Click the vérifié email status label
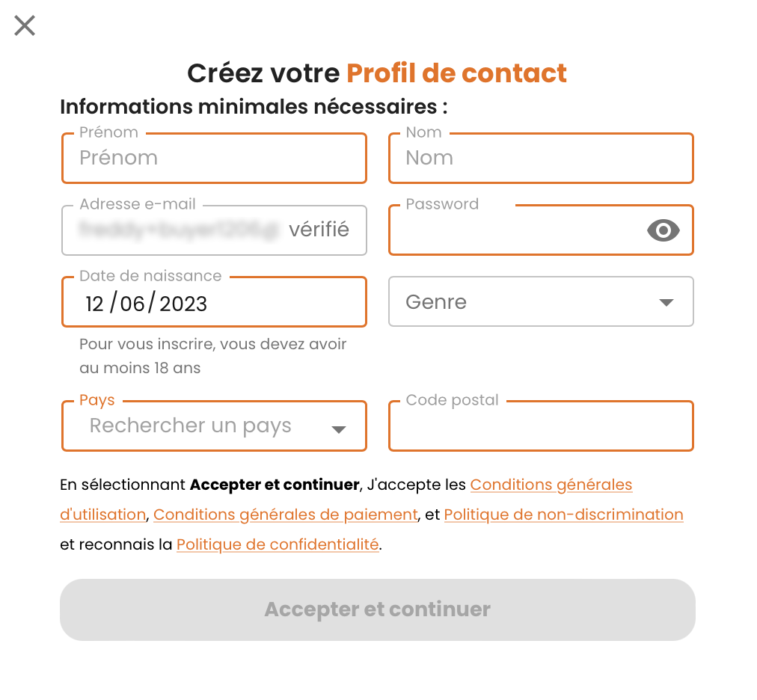This screenshot has width=757, height=700. (x=319, y=230)
